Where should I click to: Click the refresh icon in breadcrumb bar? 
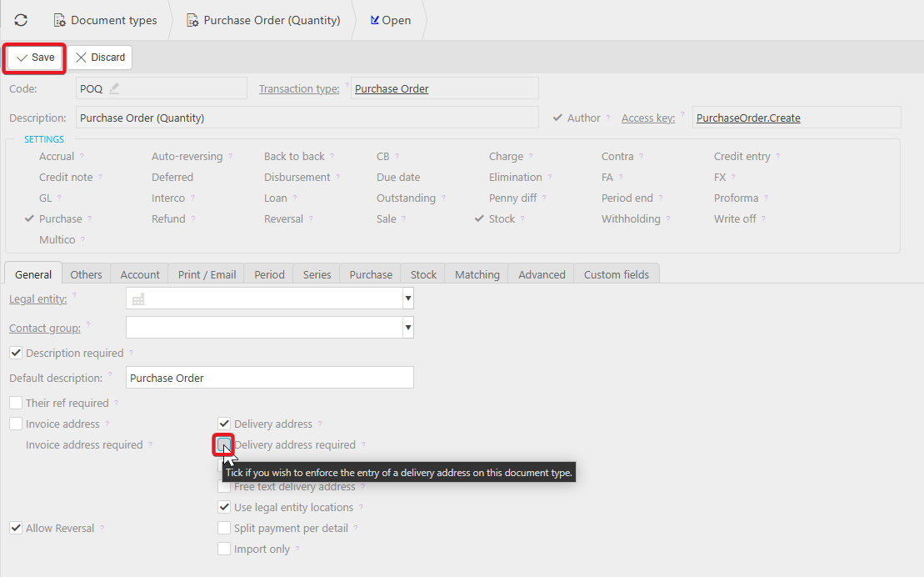coord(21,20)
